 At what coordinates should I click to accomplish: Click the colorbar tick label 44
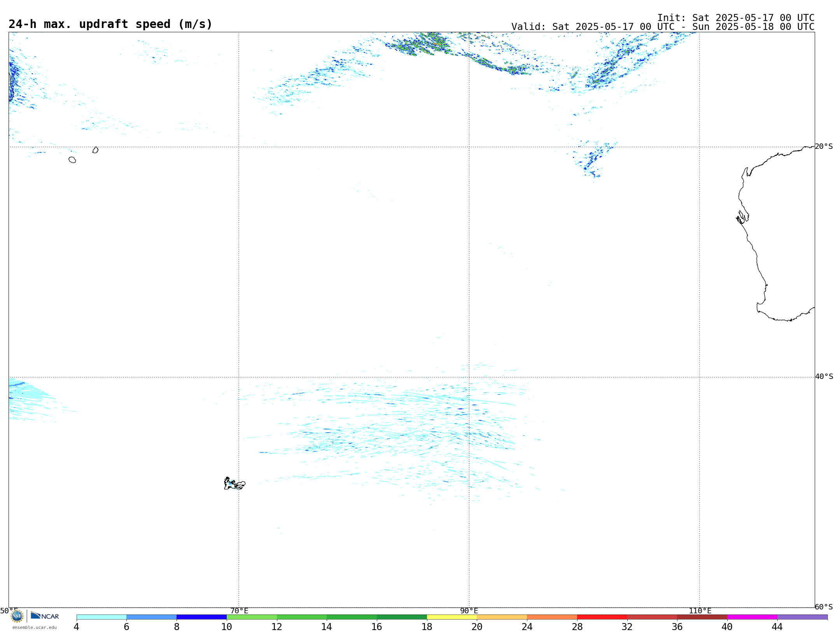[x=777, y=627]
